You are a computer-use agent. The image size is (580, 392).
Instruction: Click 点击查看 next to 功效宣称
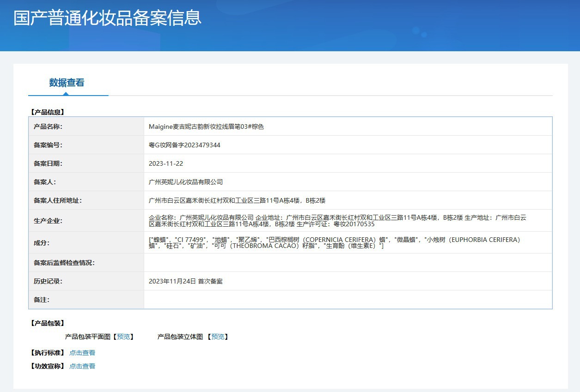pos(82,367)
